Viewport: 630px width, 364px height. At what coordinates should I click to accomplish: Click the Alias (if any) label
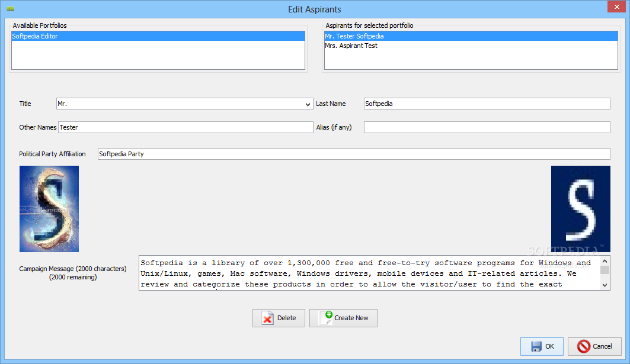pos(334,127)
